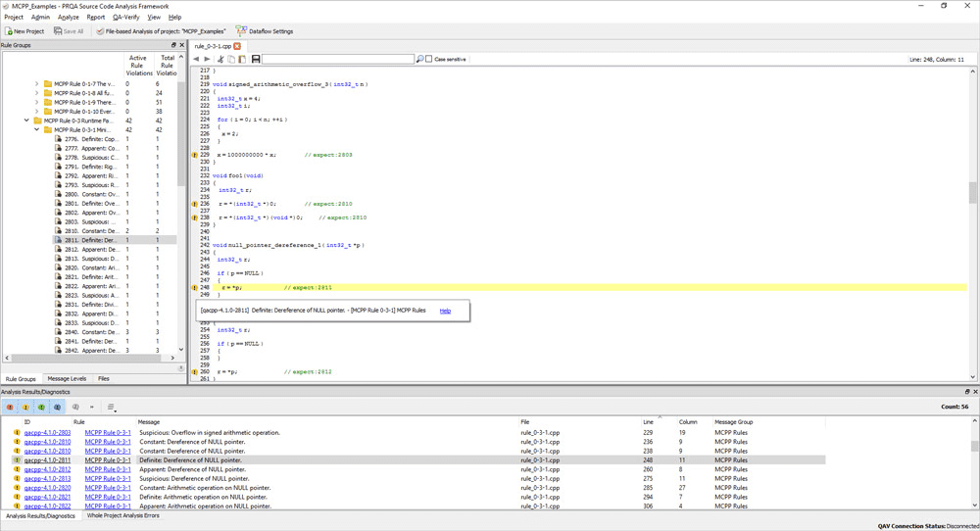Image resolution: width=980 pixels, height=531 pixels.
Task: Switch to the Message Levels tab
Action: [x=67, y=378]
